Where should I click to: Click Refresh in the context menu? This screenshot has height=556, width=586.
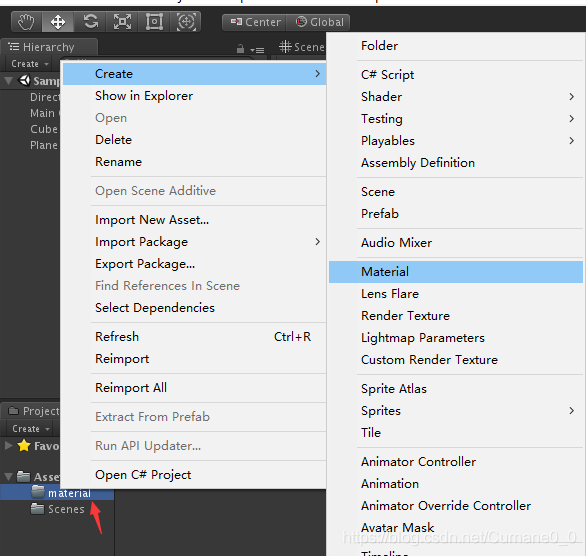[x=194, y=337]
